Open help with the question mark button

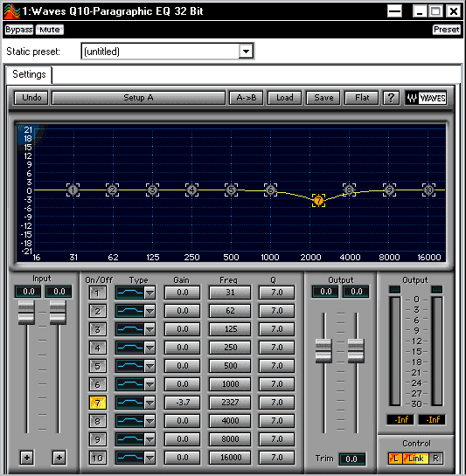tap(391, 98)
